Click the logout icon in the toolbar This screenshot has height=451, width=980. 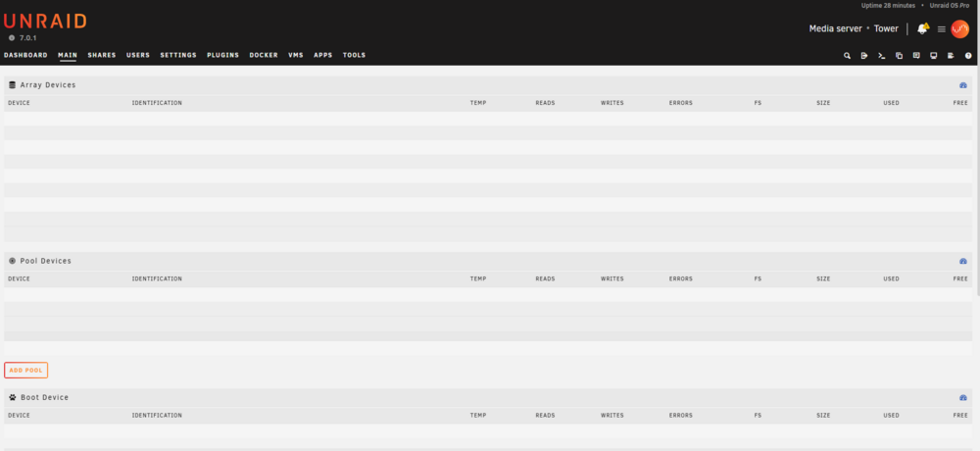pos(864,56)
